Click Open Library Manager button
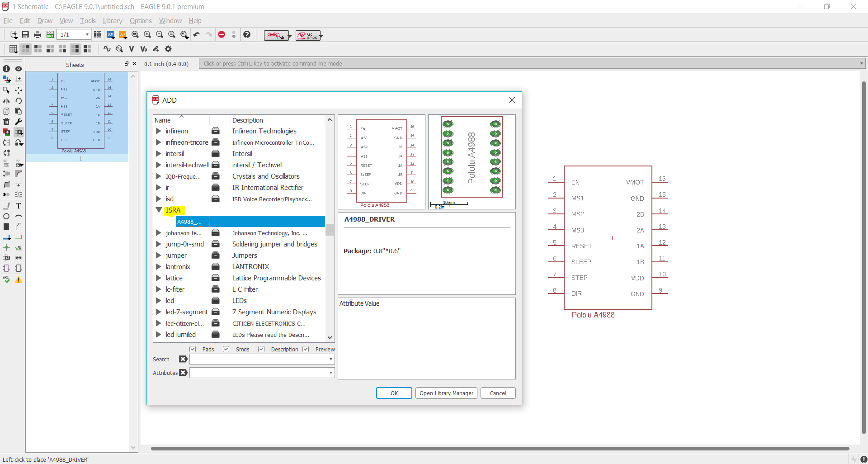 click(446, 393)
